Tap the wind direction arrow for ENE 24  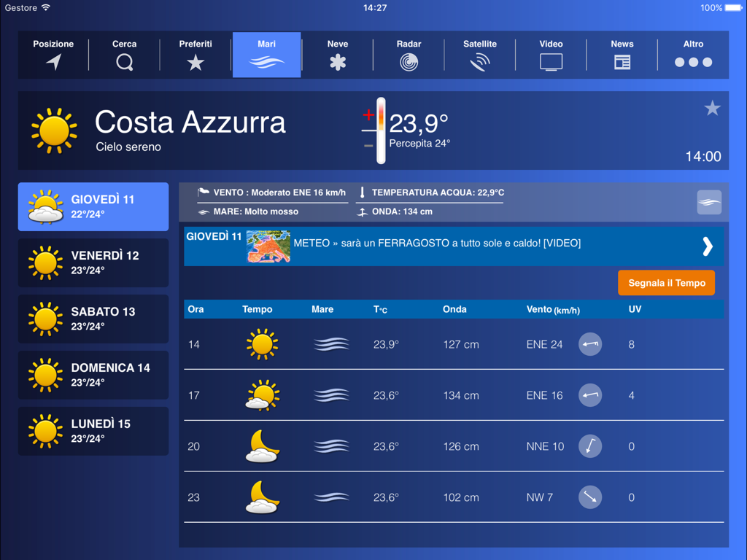[589, 344]
